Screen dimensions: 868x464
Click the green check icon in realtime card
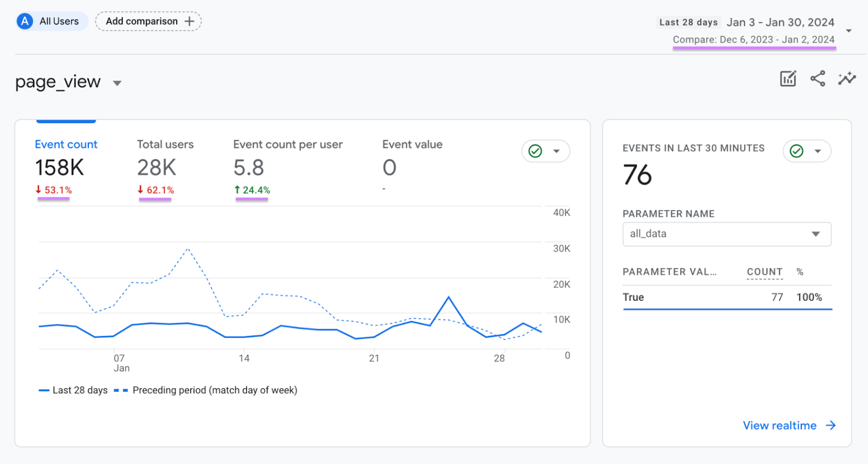click(796, 151)
